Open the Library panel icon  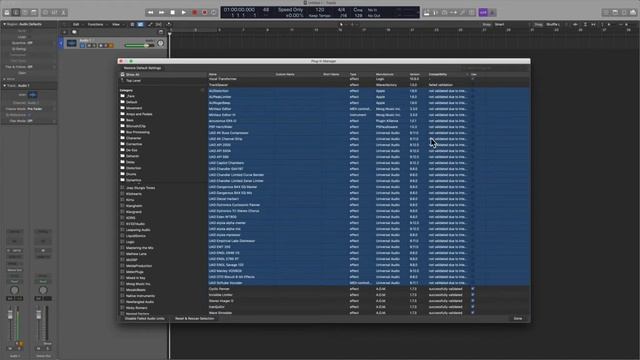[7, 13]
